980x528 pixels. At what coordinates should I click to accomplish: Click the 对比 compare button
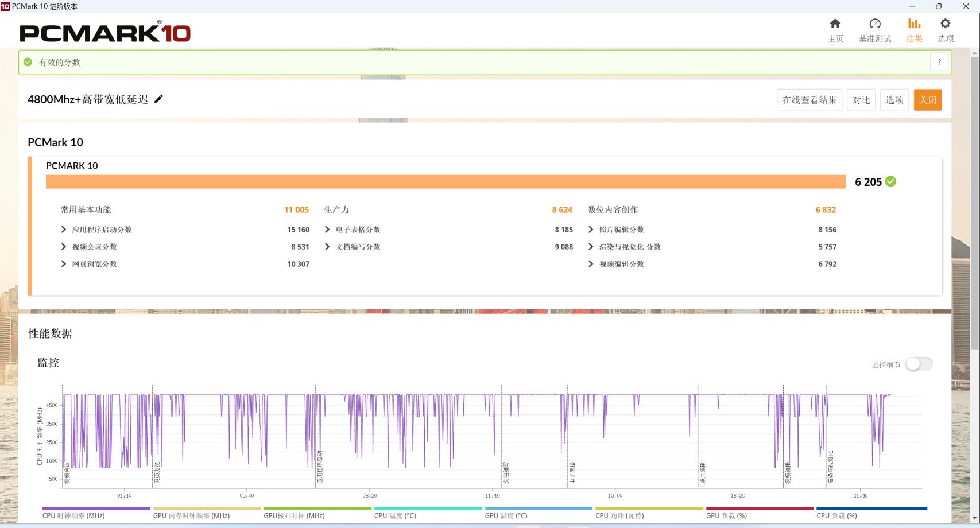click(x=861, y=100)
